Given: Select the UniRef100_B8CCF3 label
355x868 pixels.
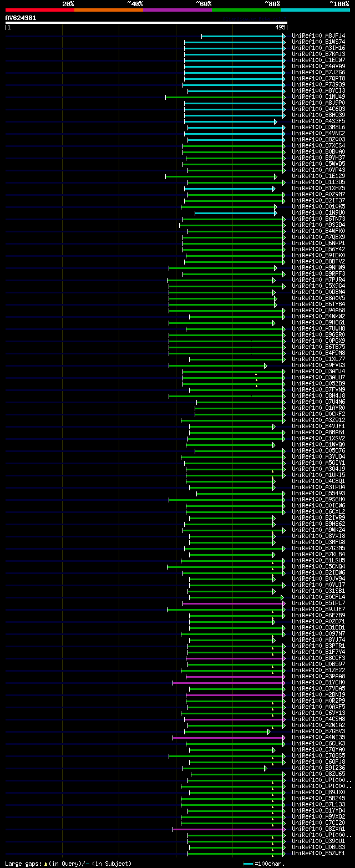Looking at the screenshot, I should point(318,658).
